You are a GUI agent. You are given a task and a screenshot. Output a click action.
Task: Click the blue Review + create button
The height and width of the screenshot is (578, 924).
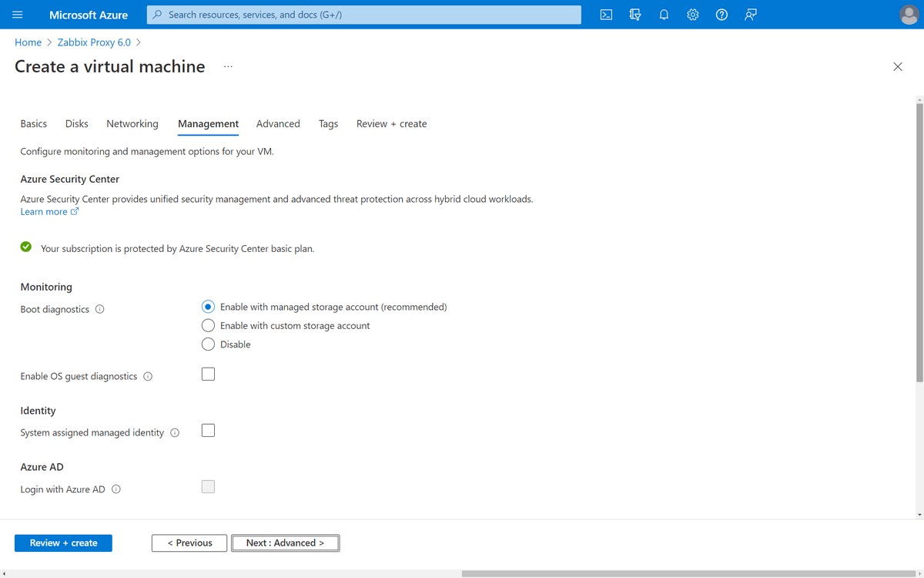click(63, 543)
